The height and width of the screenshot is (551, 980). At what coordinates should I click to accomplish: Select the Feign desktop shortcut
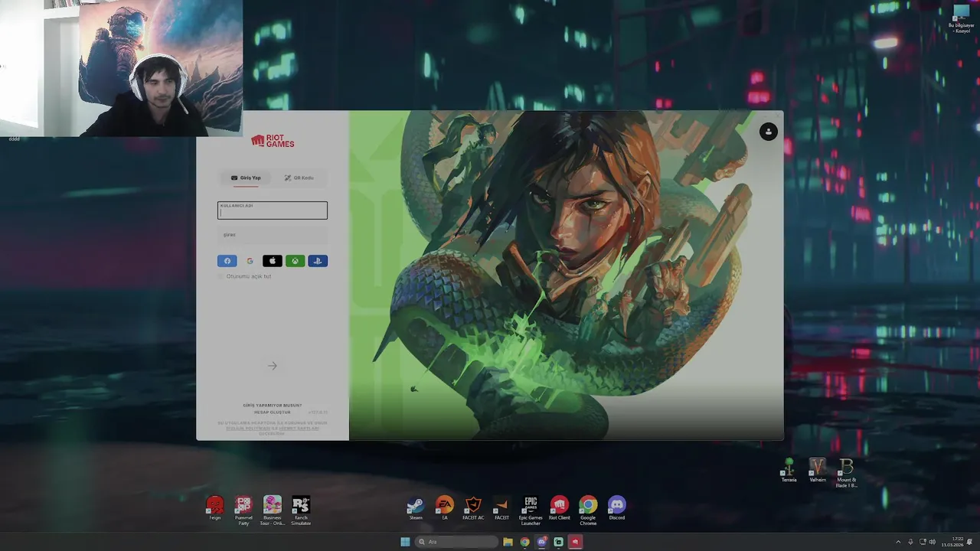pos(215,509)
